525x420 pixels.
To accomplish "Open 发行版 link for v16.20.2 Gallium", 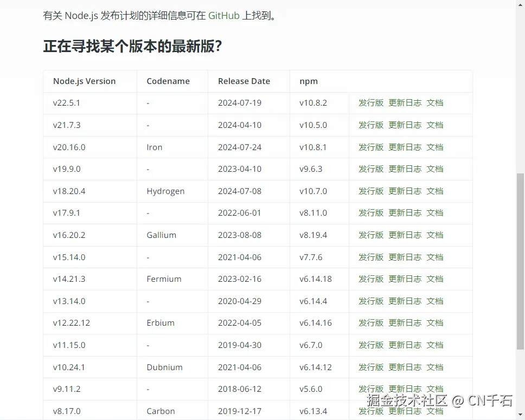I will click(370, 235).
